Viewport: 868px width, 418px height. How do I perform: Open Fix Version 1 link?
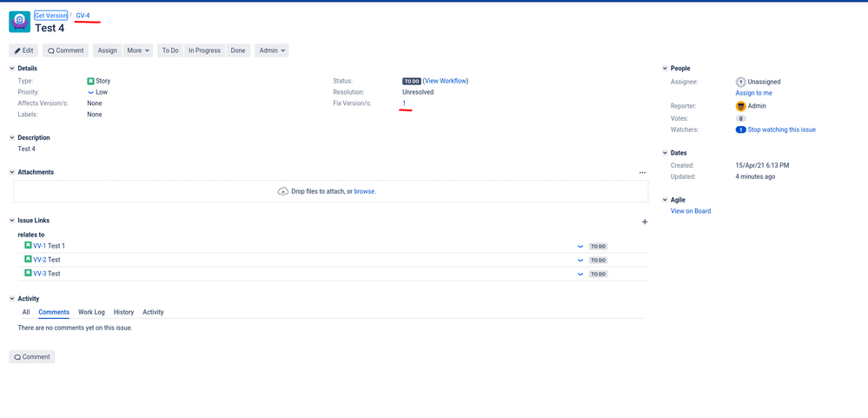(x=404, y=103)
